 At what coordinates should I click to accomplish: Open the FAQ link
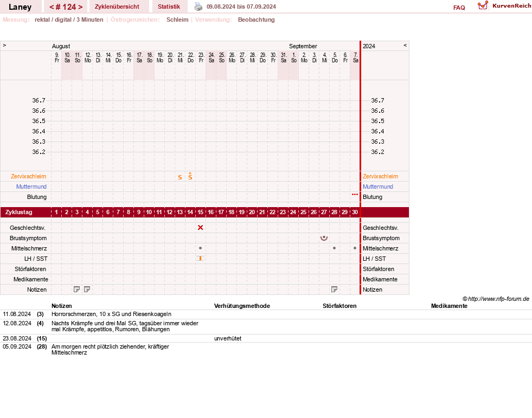point(459,8)
